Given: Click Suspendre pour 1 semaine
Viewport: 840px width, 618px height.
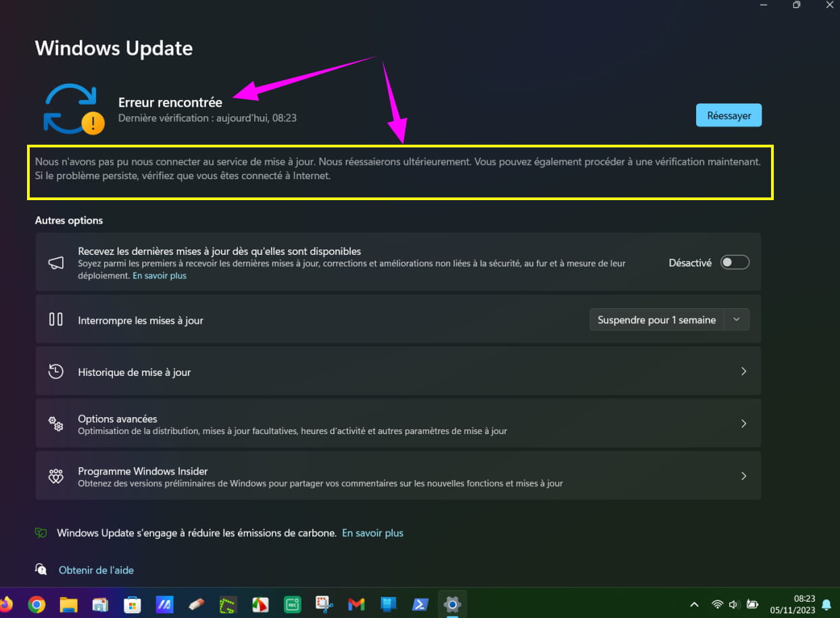Looking at the screenshot, I should (657, 320).
